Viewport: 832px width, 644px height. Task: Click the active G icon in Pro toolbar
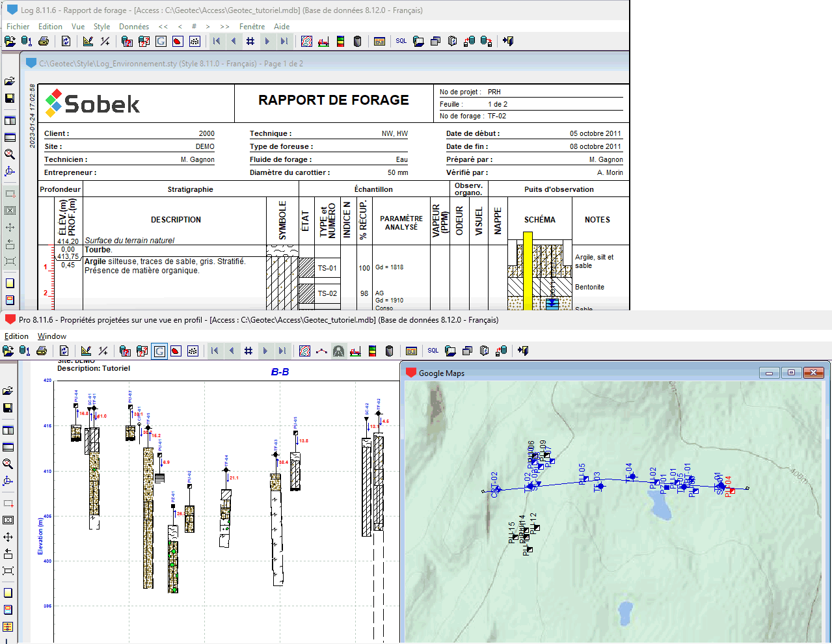pyautogui.click(x=159, y=351)
